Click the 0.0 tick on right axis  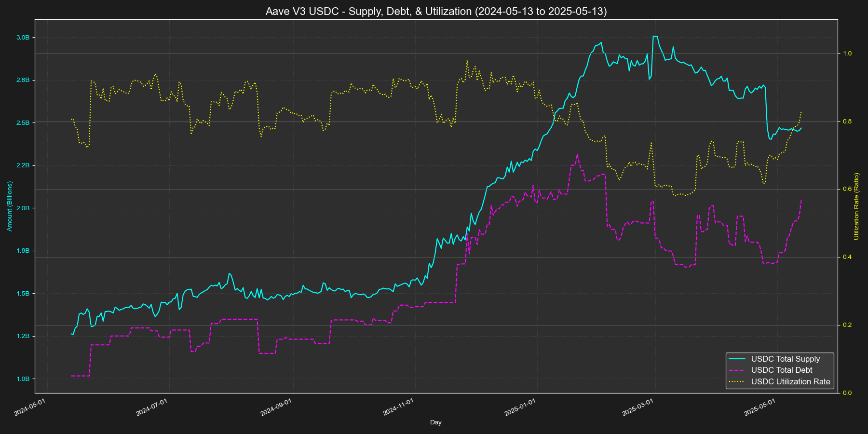[x=846, y=393]
